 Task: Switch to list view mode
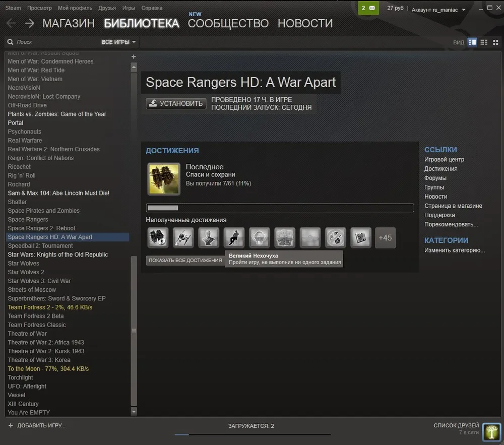click(484, 42)
